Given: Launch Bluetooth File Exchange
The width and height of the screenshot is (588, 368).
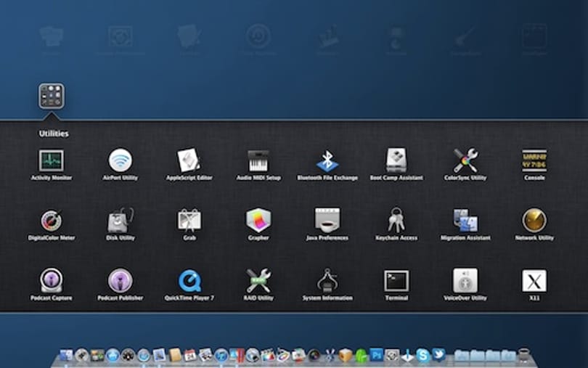Looking at the screenshot, I should tap(327, 160).
